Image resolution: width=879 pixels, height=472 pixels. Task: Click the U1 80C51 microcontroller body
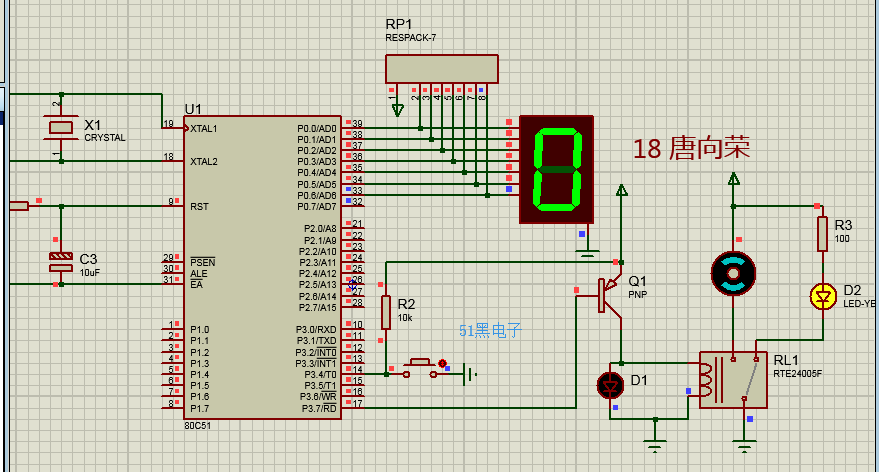(262, 267)
